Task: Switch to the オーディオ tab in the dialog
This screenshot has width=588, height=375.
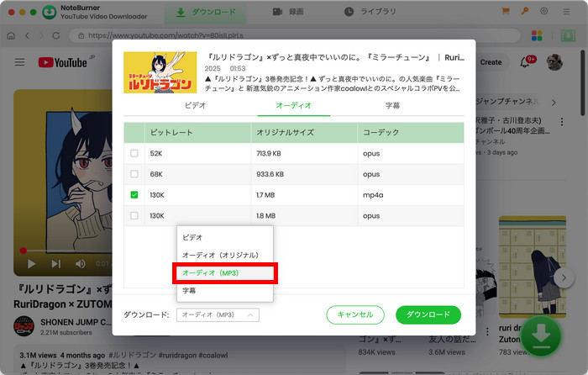Action: pos(294,105)
